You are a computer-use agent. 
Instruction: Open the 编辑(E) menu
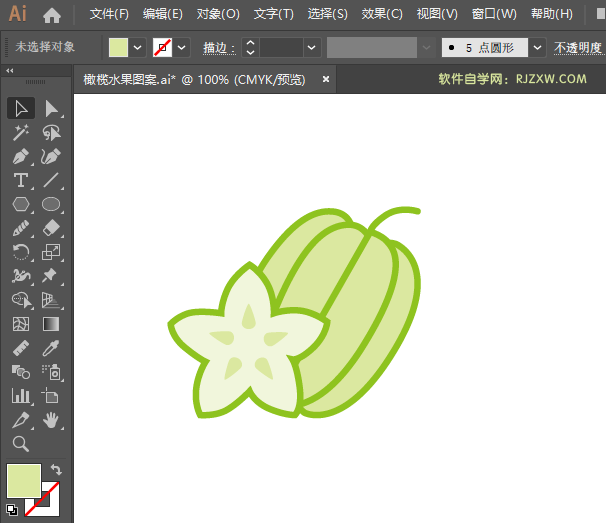click(x=162, y=14)
